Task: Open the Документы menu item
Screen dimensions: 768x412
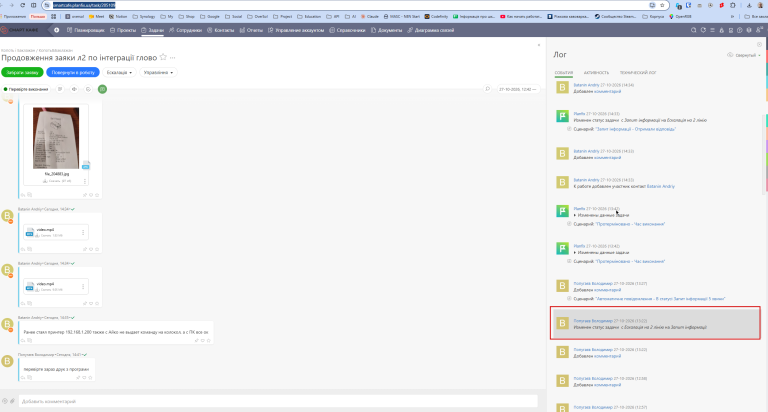Action: coord(386,30)
